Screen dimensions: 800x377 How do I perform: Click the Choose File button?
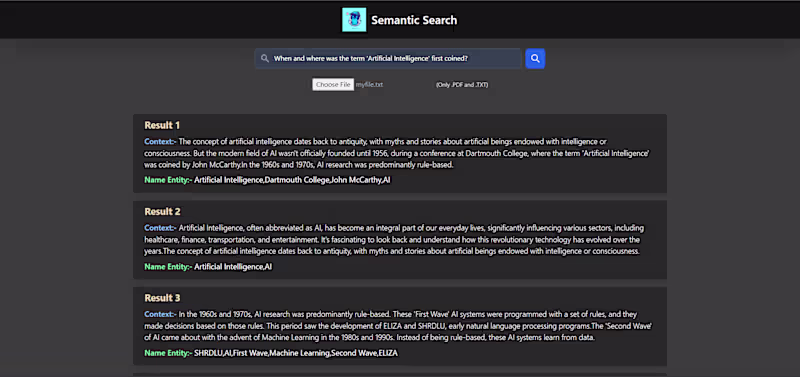point(333,85)
